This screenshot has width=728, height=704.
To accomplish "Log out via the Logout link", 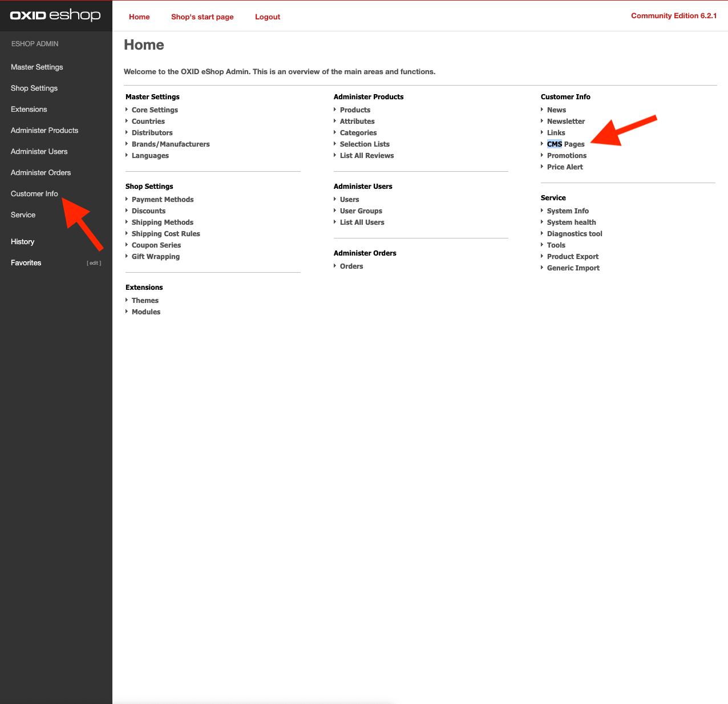I will tap(268, 17).
